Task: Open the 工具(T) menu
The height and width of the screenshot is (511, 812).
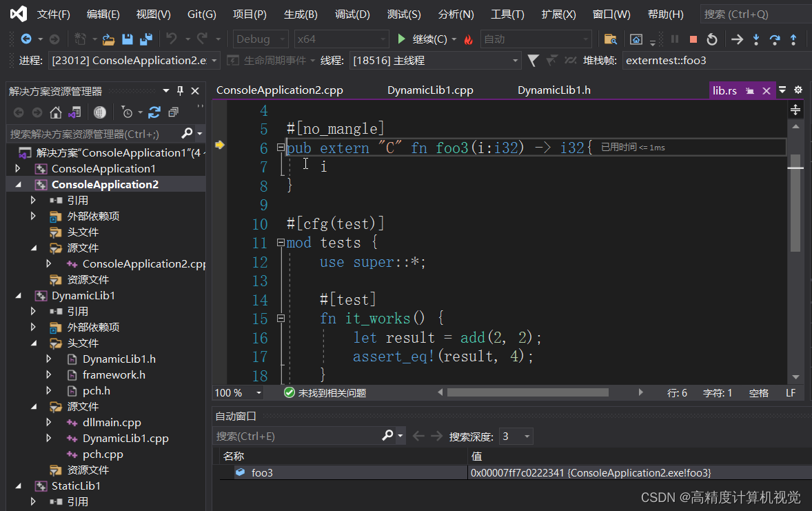Action: [x=507, y=14]
